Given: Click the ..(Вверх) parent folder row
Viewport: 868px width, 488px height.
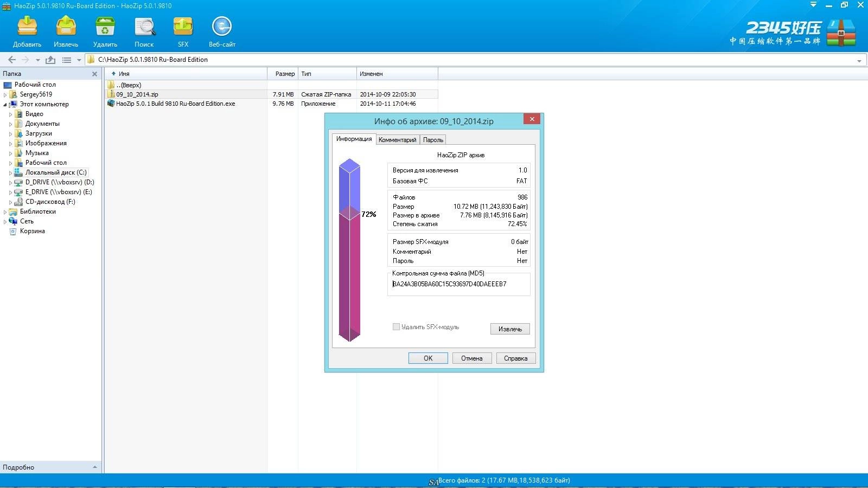Looking at the screenshot, I should coord(271,85).
